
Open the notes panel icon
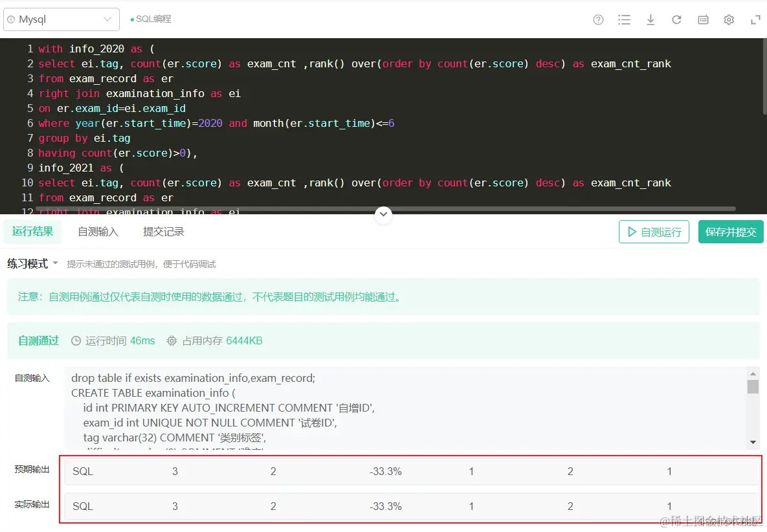[703, 19]
